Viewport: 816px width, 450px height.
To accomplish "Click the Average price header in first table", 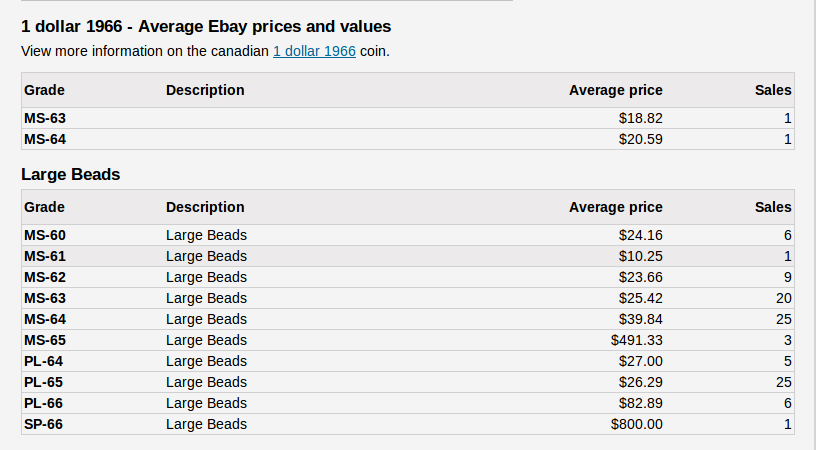I will 616,90.
